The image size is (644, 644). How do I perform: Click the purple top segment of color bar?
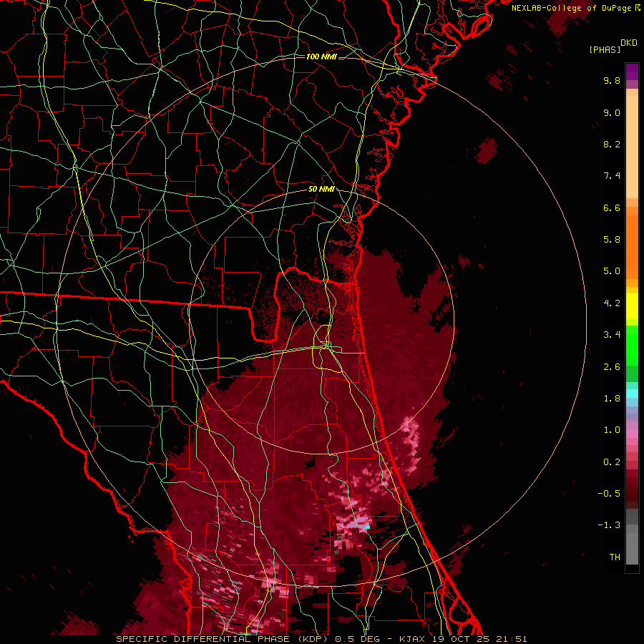tap(632, 72)
